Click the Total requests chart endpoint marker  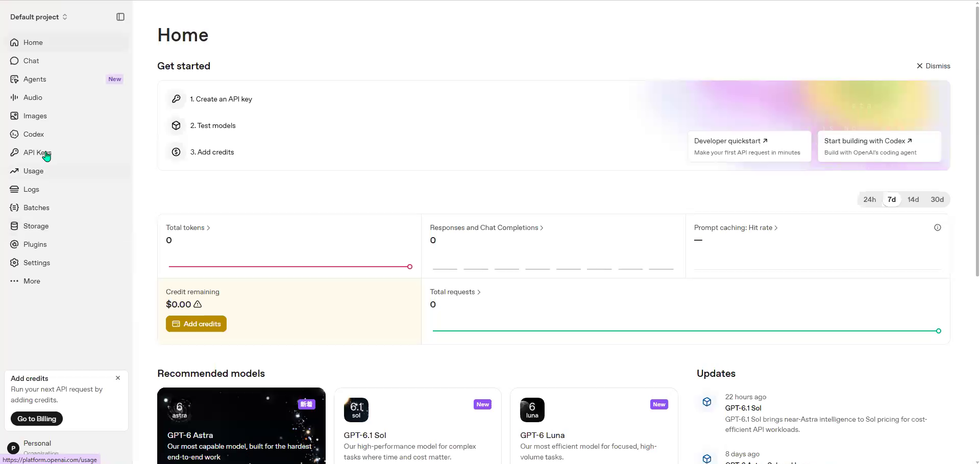[939, 331]
